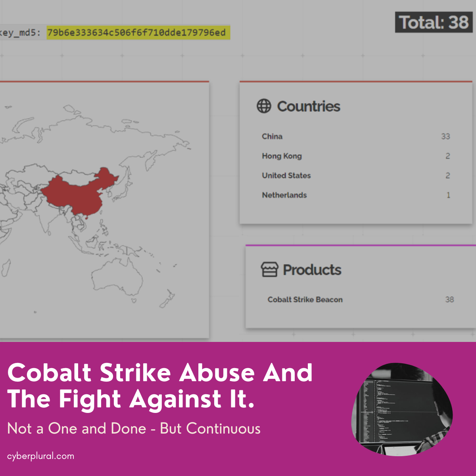Select the Cobalt Strike Beacon product row
Viewport: 476px width, 476px height.
click(x=361, y=299)
